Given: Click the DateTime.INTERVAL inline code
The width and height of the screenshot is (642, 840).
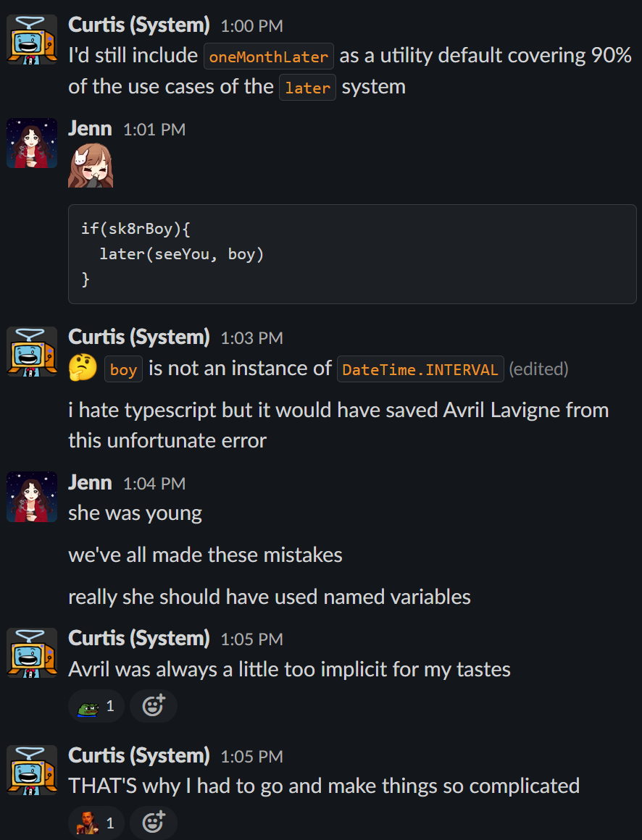Looking at the screenshot, I should pos(420,369).
